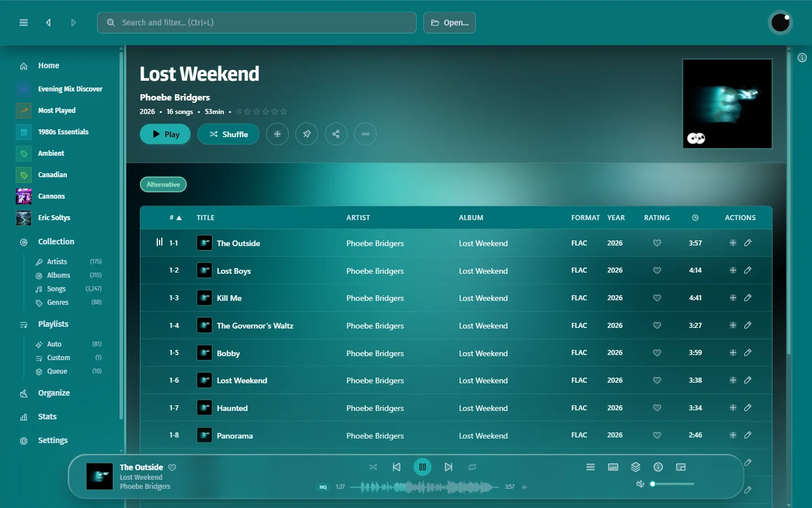Screen dimensions: 812x508
Task: Open the Settings page
Action: pos(53,440)
